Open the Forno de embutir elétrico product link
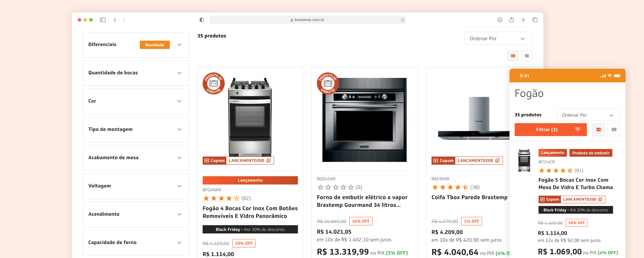The image size is (644, 258). [362, 201]
